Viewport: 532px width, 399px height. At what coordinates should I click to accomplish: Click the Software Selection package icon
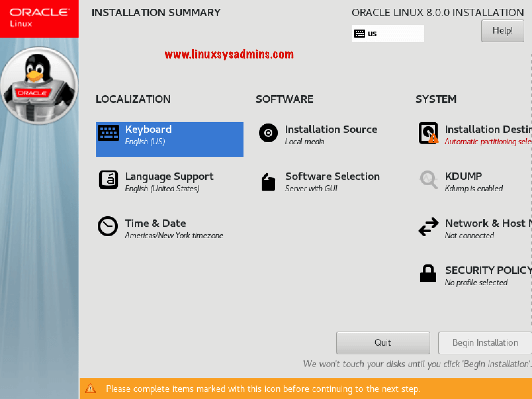(268, 182)
